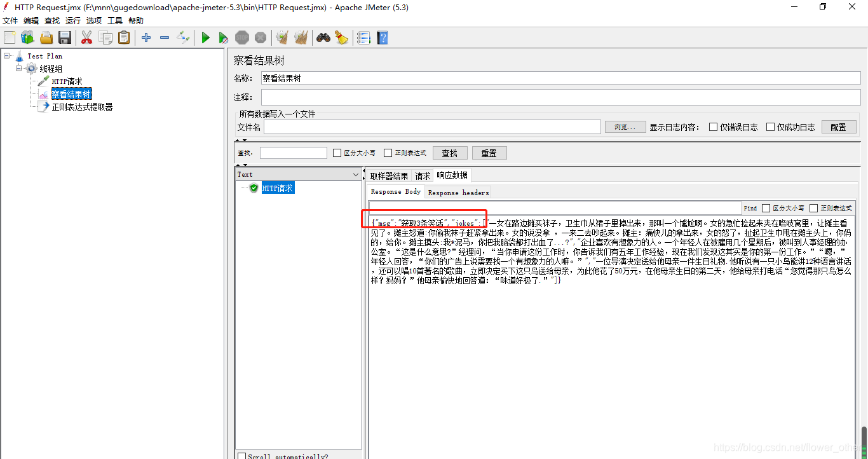Click Find button in response panel
The image size is (868, 459).
(750, 208)
